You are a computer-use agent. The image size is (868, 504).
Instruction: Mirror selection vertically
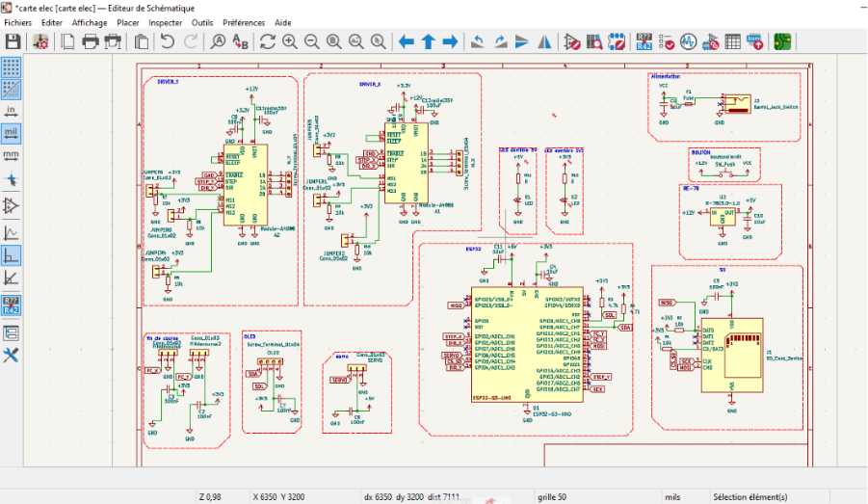522,41
